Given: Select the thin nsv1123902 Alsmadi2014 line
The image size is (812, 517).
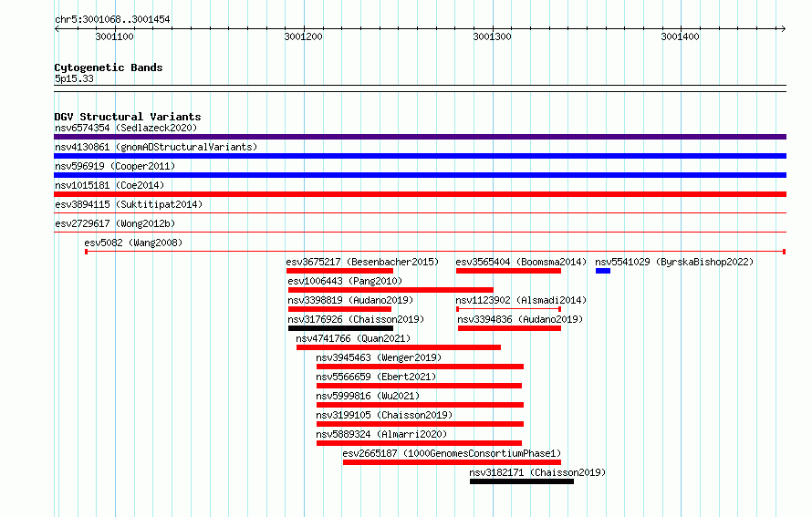Looking at the screenshot, I should pyautogui.click(x=508, y=309).
